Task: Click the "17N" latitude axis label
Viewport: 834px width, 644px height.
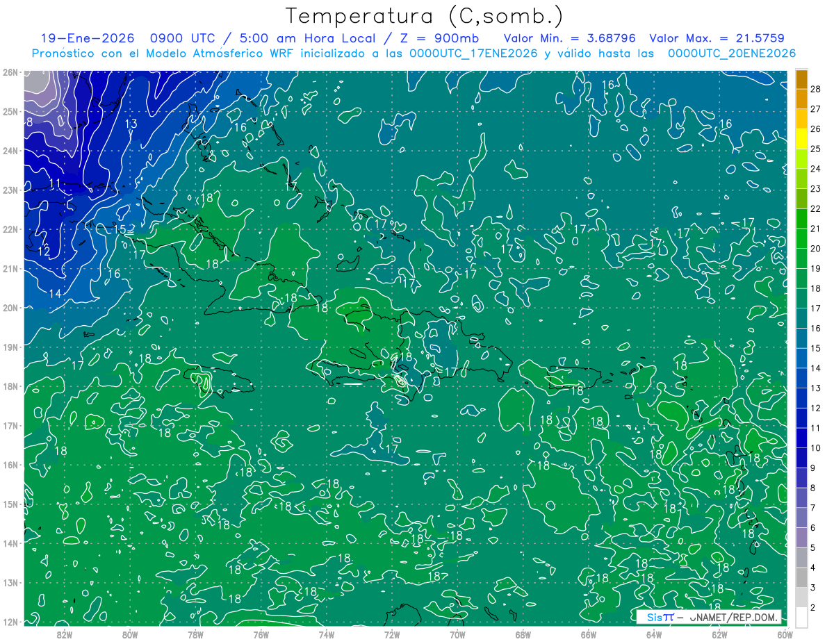Action: (x=10, y=426)
